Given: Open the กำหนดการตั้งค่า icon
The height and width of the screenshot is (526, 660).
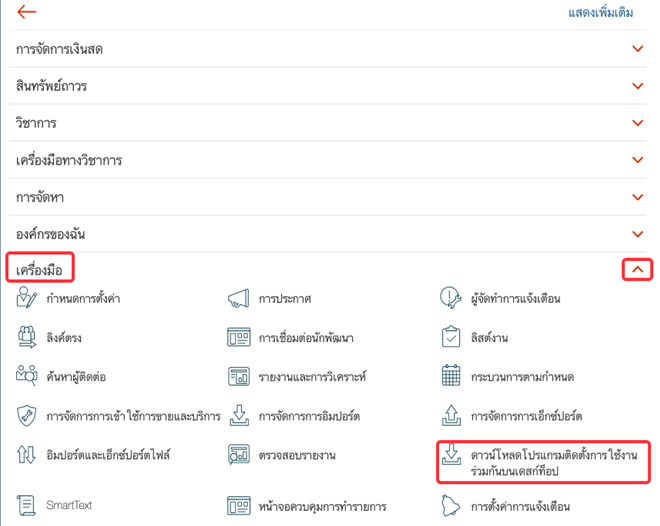Looking at the screenshot, I should coord(26,298).
